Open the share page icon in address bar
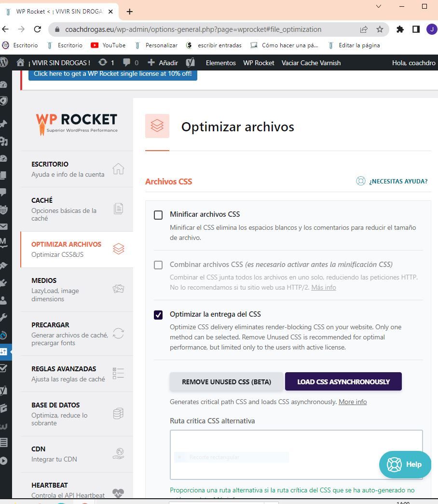This screenshot has height=504, width=438. (364, 29)
